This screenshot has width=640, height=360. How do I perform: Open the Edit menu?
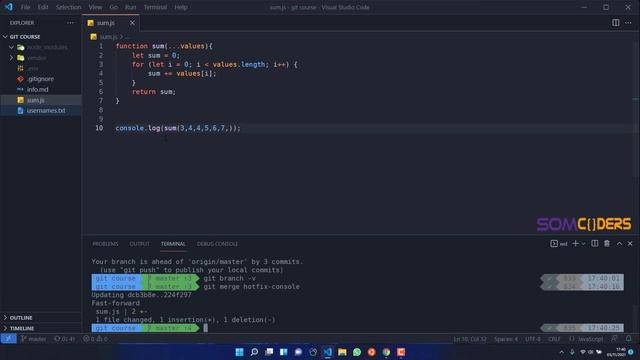tap(43, 7)
